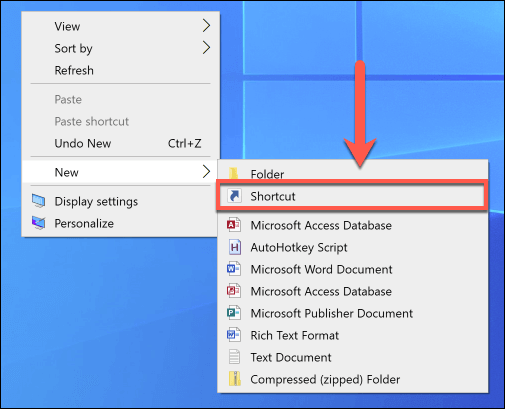Click the yellow Folder icon in the New submenu
The height and width of the screenshot is (409, 505).
[234, 174]
